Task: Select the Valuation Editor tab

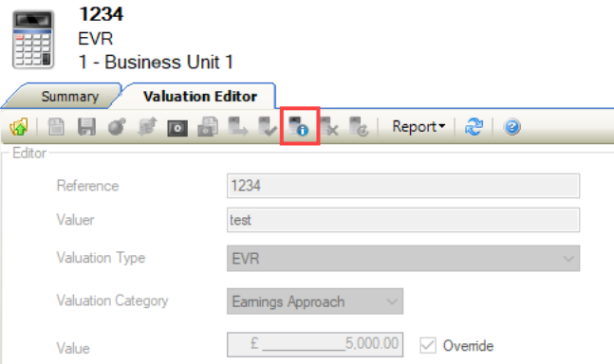Action: tap(200, 97)
